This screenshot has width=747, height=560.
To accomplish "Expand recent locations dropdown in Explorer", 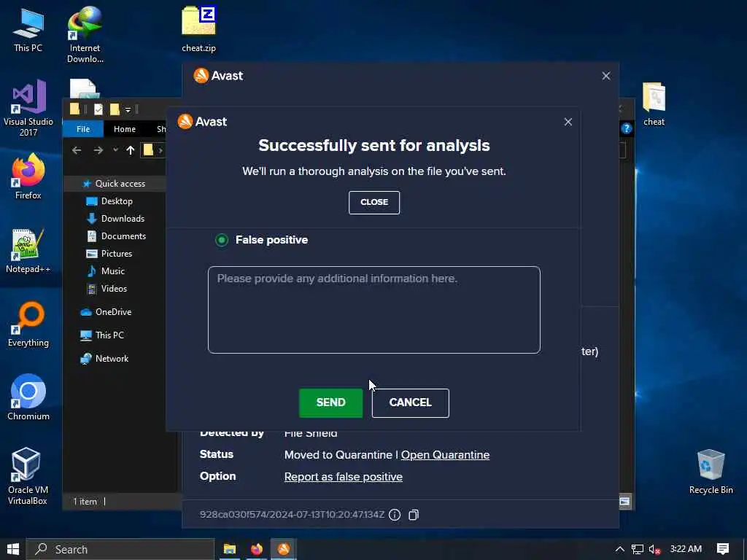I will (115, 150).
